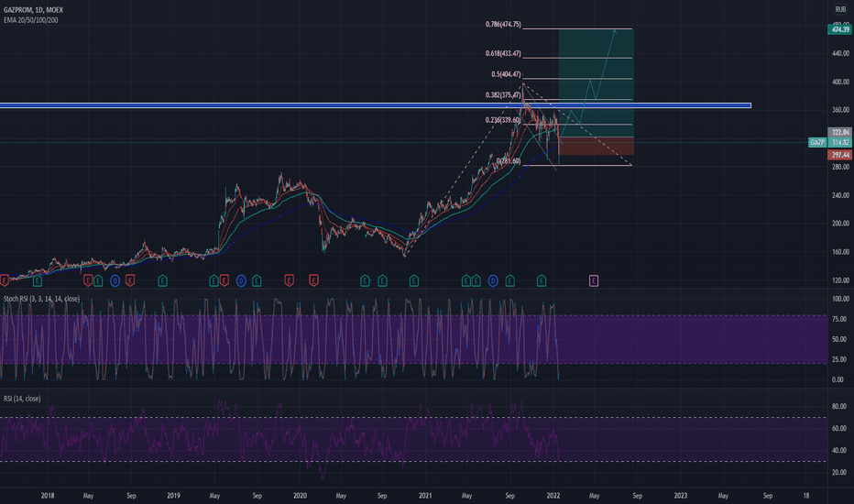Click the red E marker just after 2020
854x504 pixels.
pyautogui.click(x=313, y=280)
